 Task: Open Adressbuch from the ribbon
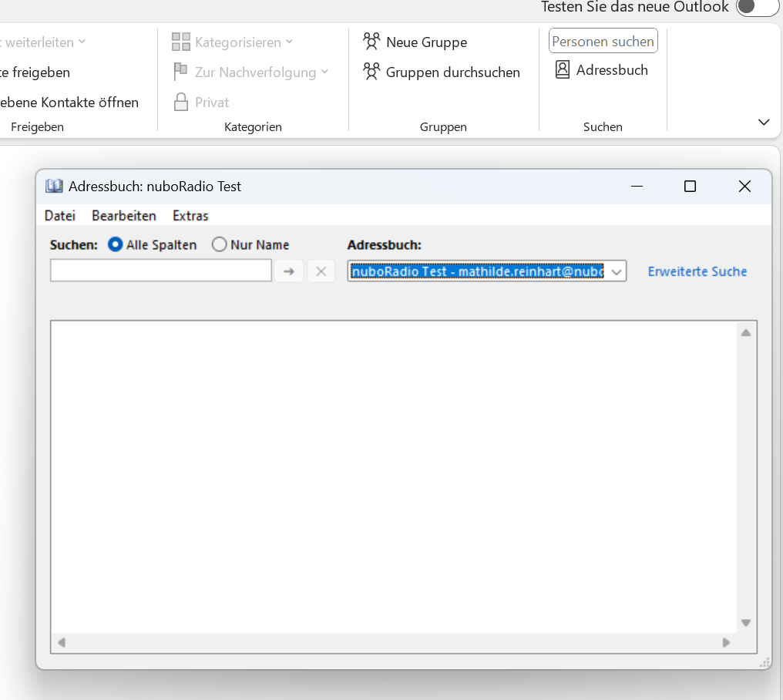602,70
